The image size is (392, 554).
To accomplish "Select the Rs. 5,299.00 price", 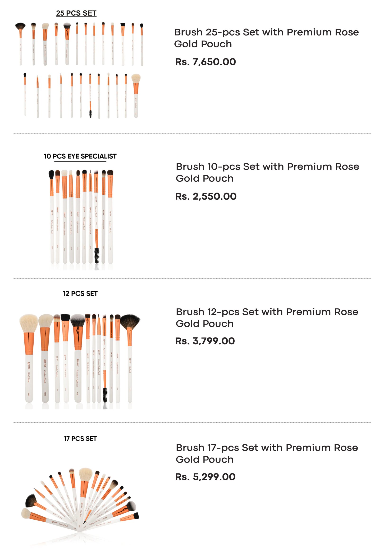I will click(205, 477).
